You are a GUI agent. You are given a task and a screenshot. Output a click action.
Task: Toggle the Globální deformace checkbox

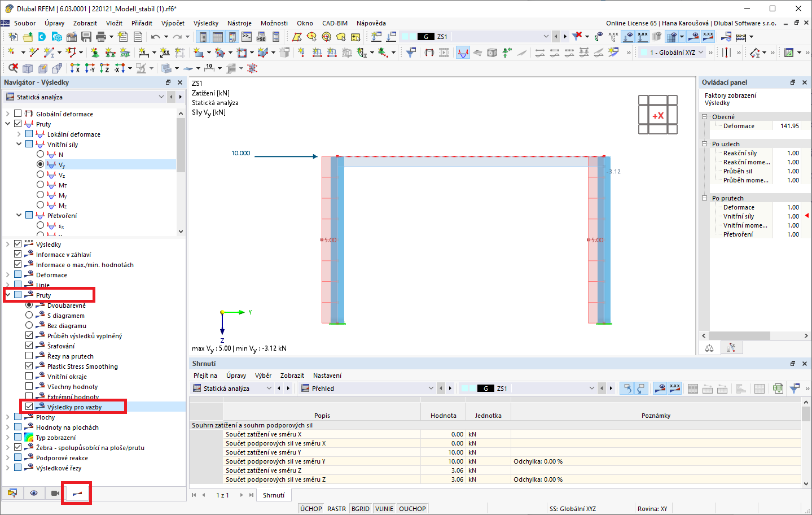click(x=17, y=114)
